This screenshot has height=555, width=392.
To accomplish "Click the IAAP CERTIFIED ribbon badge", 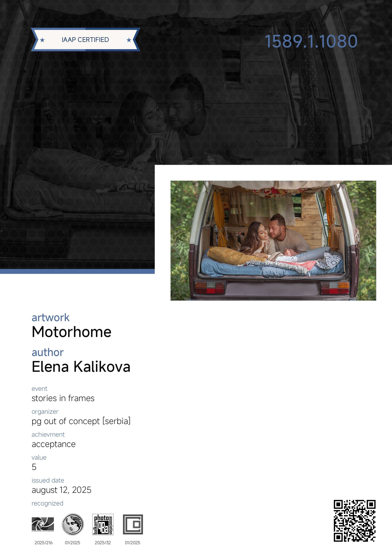I will tap(86, 40).
